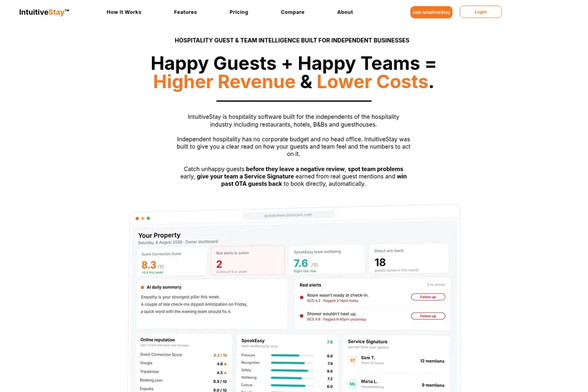
Task: Click the 'Higher Revenue' headline text
Action: point(224,82)
